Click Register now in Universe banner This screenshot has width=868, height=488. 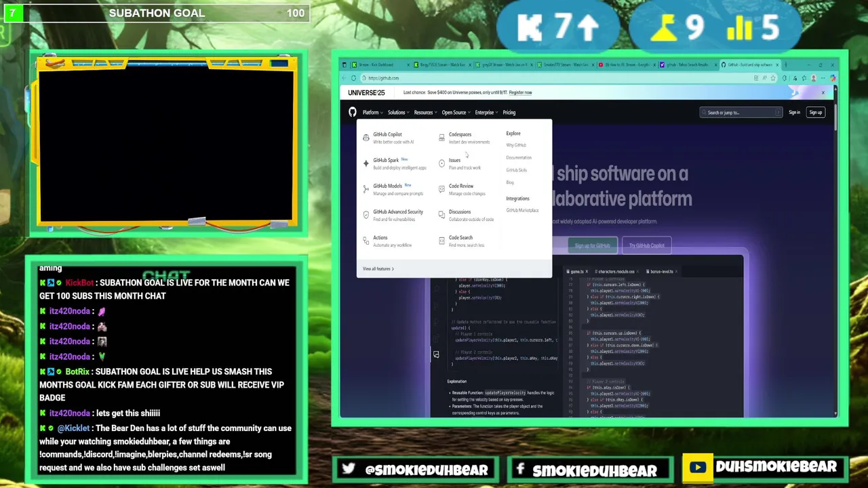[521, 93]
